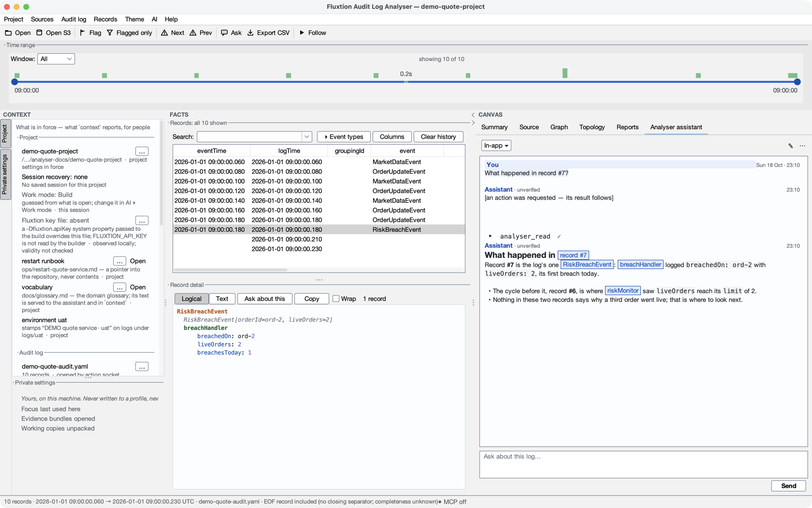Jump to Next warning record
This screenshot has width=812, height=508.
point(173,33)
